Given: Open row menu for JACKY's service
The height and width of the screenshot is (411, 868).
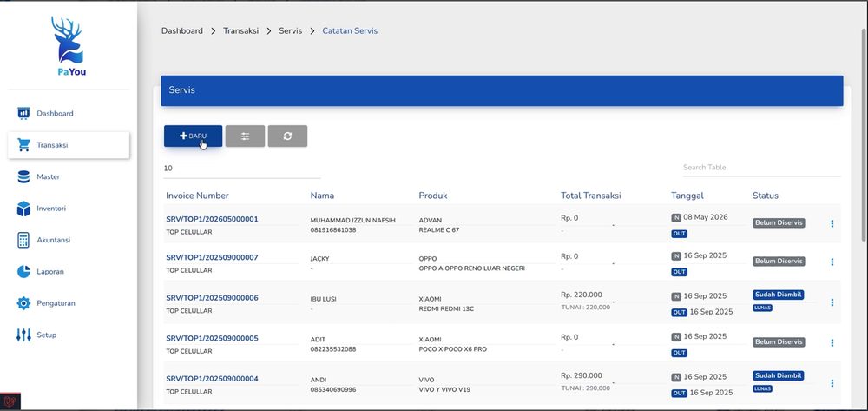Looking at the screenshot, I should [x=832, y=262].
